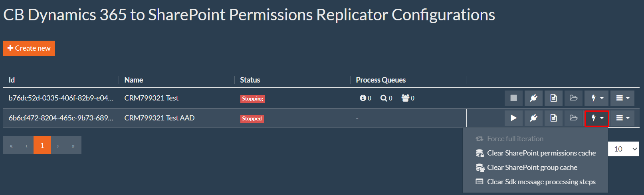
Task: Collapse lightning actions dropdown for CRM799321 Test AAD
Action: pyautogui.click(x=597, y=118)
